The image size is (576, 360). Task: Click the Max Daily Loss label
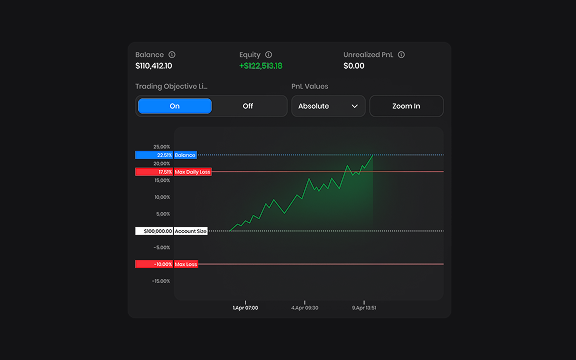pos(193,172)
